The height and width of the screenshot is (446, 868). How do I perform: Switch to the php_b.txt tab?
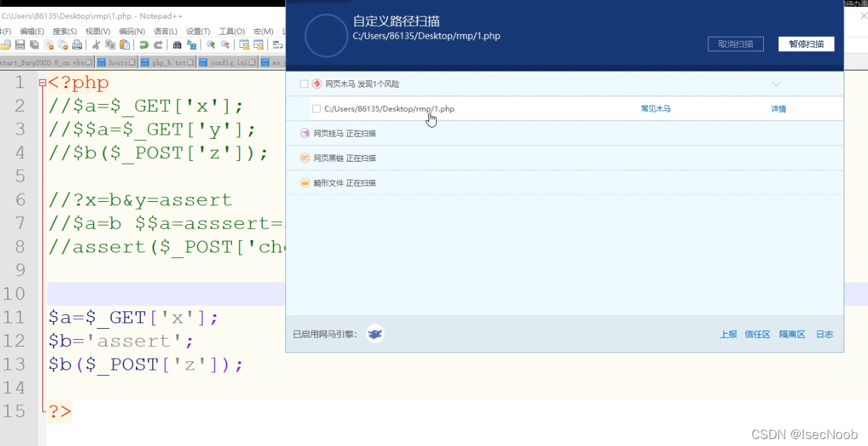pos(169,62)
